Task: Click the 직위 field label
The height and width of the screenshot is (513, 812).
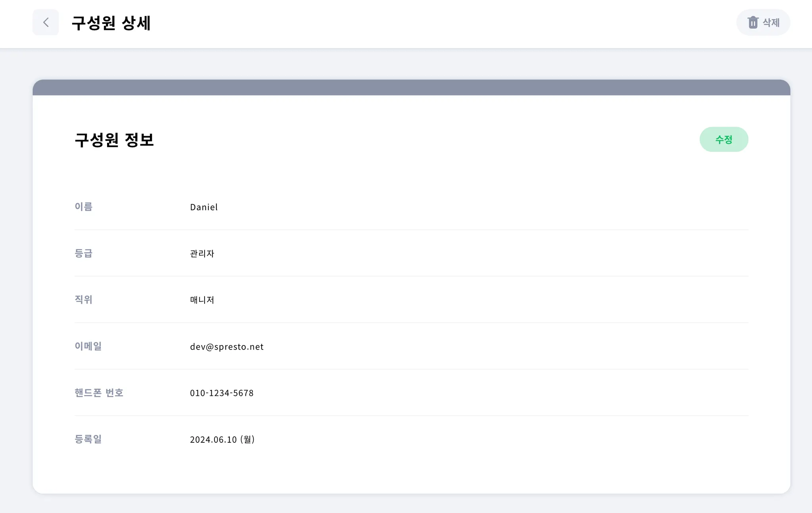Action: [84, 300]
